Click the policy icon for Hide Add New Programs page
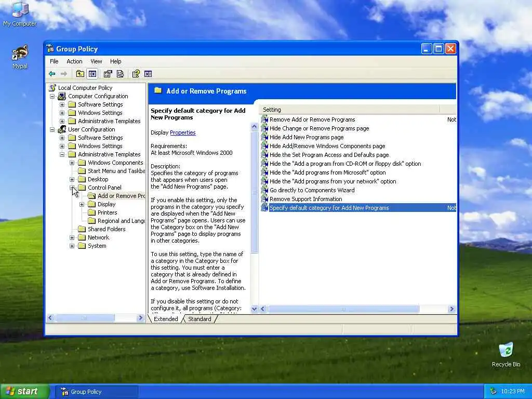 tap(264, 137)
